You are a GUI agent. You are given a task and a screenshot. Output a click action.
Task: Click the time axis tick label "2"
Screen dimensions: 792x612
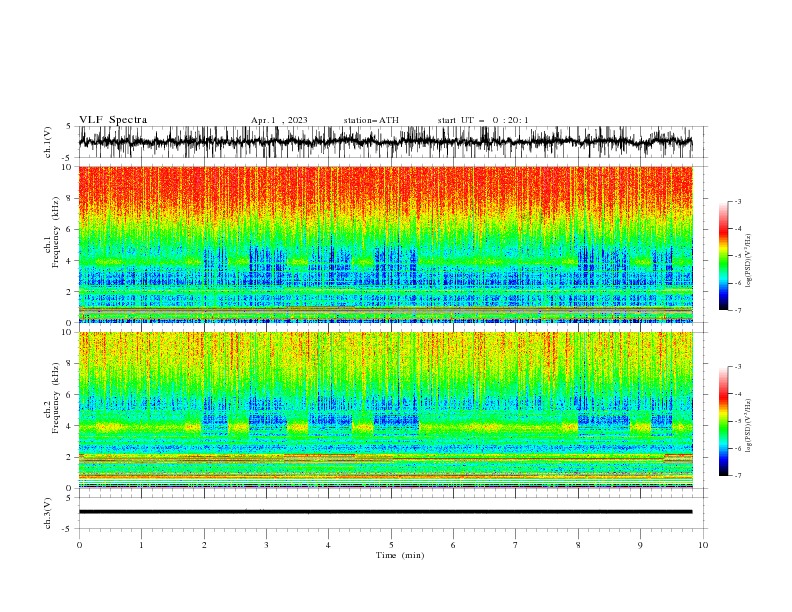(x=204, y=545)
